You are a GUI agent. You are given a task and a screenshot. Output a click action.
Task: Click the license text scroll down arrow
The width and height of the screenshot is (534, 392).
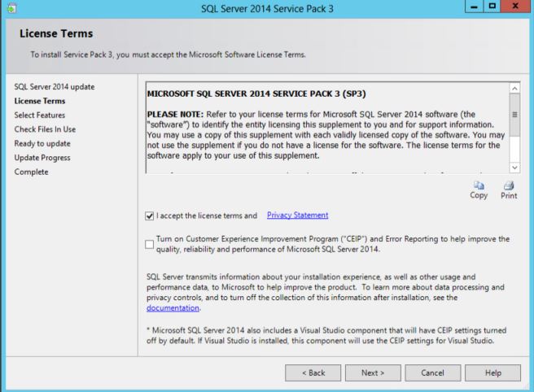514,168
